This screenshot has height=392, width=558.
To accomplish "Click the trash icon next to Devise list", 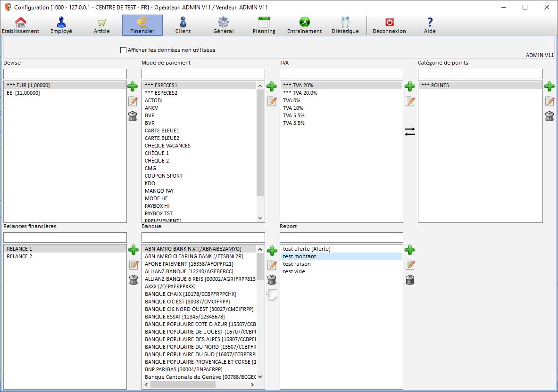I will (133, 116).
